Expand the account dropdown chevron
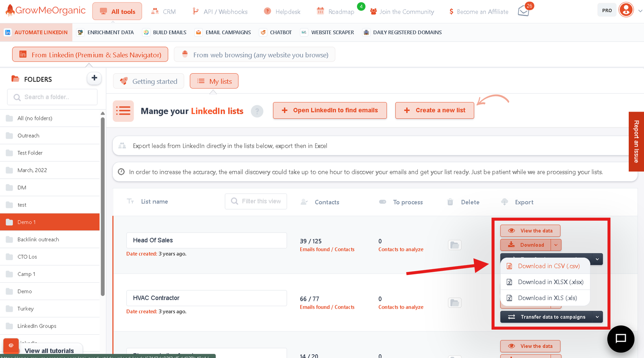Viewport: 644px width, 358px height. click(x=640, y=11)
